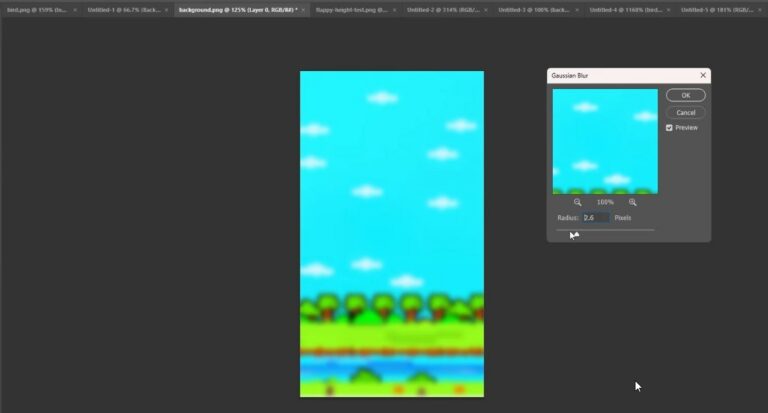Switch to the bird.png tab
Screen dimensions: 768x413
click(x=35, y=9)
